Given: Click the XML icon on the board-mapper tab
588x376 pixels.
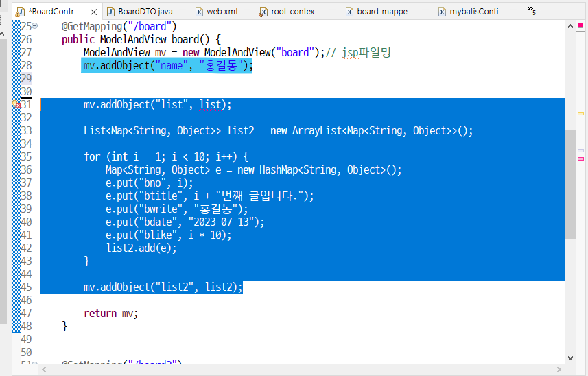Looking at the screenshot, I should coord(349,12).
